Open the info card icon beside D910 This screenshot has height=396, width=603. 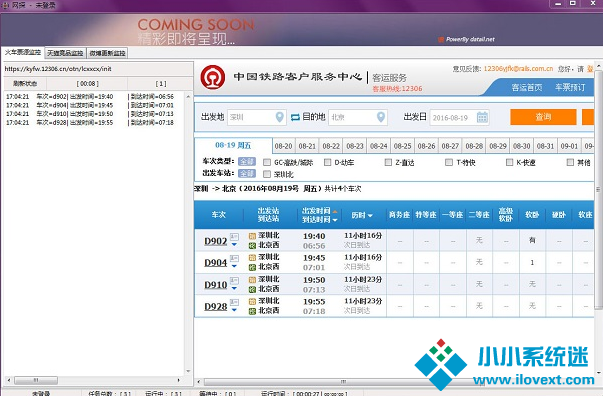234,281
